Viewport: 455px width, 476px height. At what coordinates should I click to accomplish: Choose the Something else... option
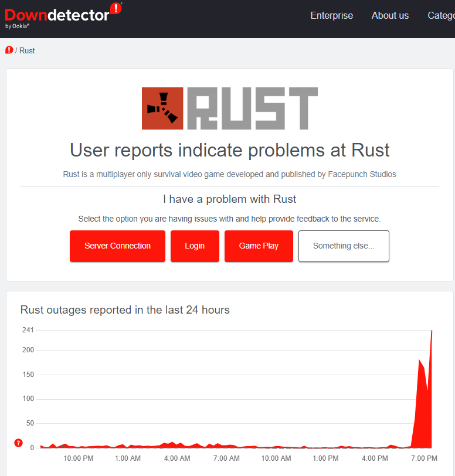point(344,246)
